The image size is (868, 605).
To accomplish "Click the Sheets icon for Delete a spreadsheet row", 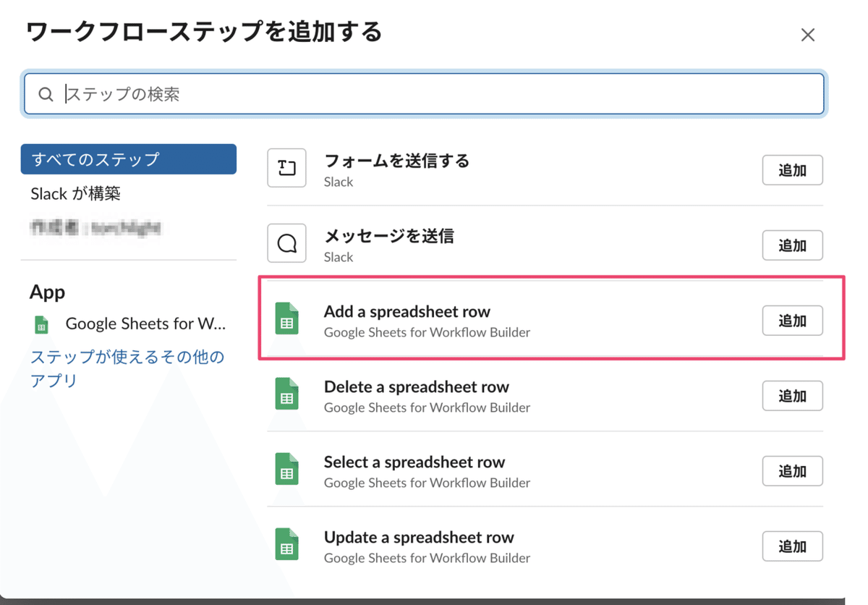I will coord(286,394).
